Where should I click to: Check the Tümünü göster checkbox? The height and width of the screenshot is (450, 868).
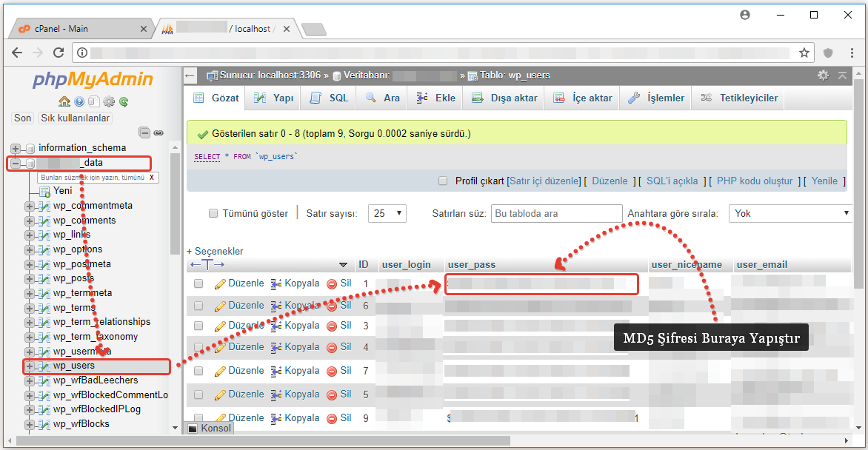(213, 213)
